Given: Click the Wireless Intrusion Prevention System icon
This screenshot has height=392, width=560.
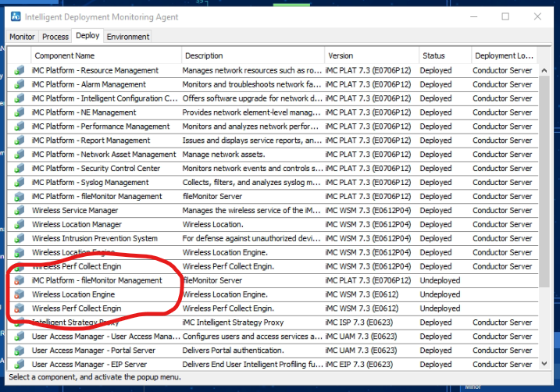Looking at the screenshot, I should coord(20,238).
